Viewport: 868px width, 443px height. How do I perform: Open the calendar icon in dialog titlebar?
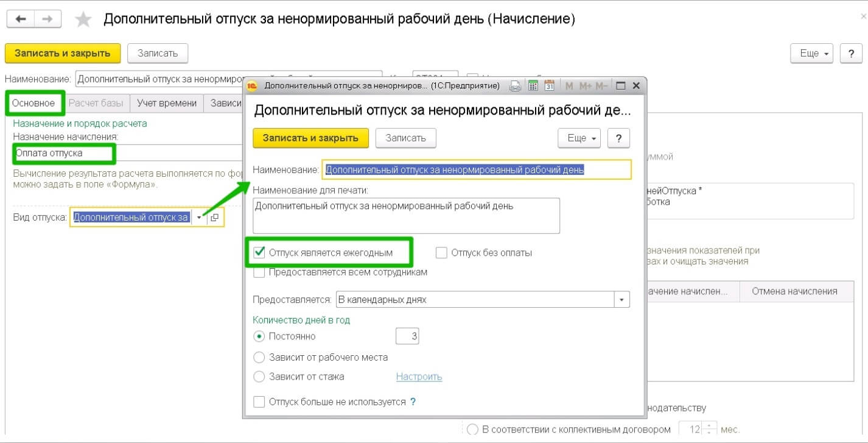[x=549, y=85]
